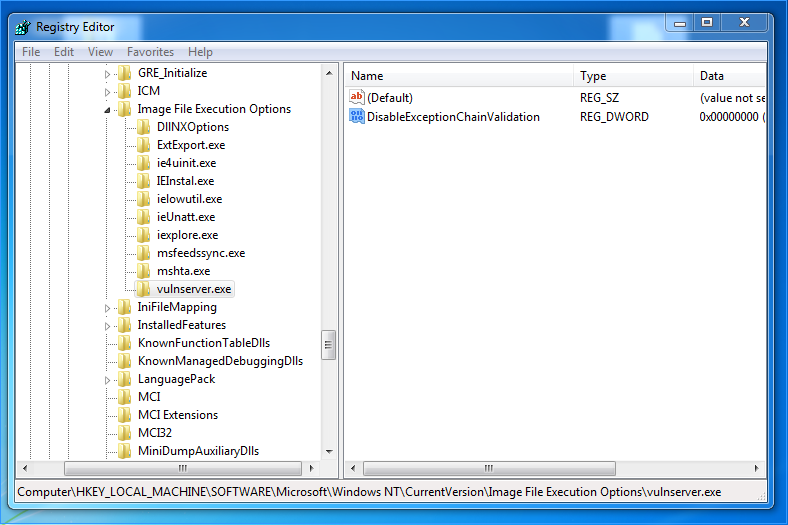
Task: Open the Edit menu
Action: tap(64, 52)
